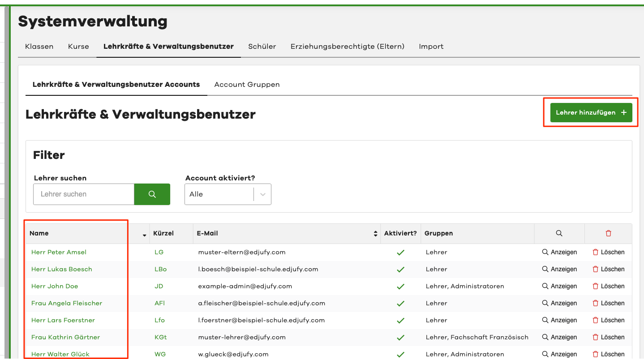Click trash icon for Herr Peter Amsel
644x359 pixels.
(596, 252)
